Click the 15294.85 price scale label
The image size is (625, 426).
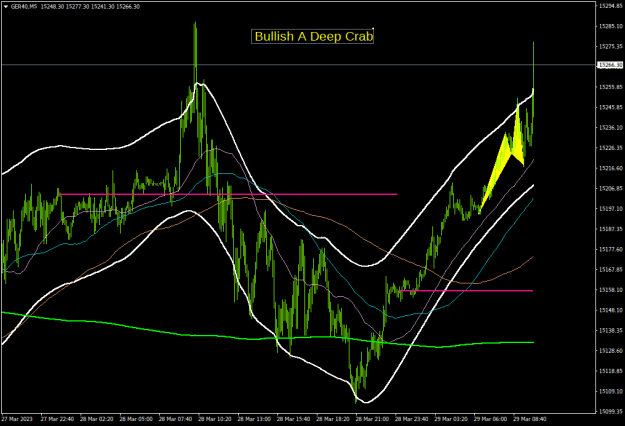click(610, 6)
